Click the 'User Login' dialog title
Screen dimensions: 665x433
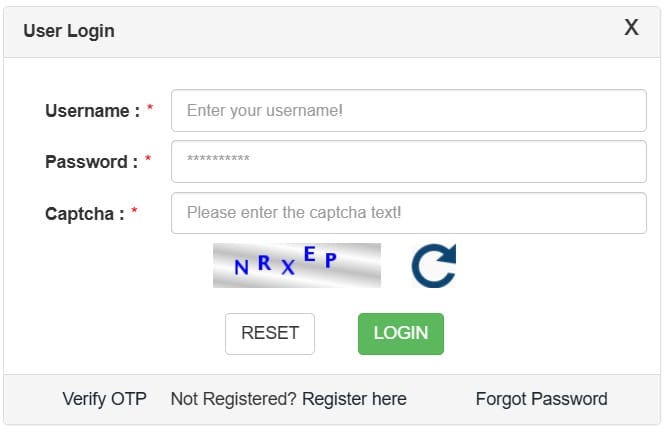(x=69, y=31)
